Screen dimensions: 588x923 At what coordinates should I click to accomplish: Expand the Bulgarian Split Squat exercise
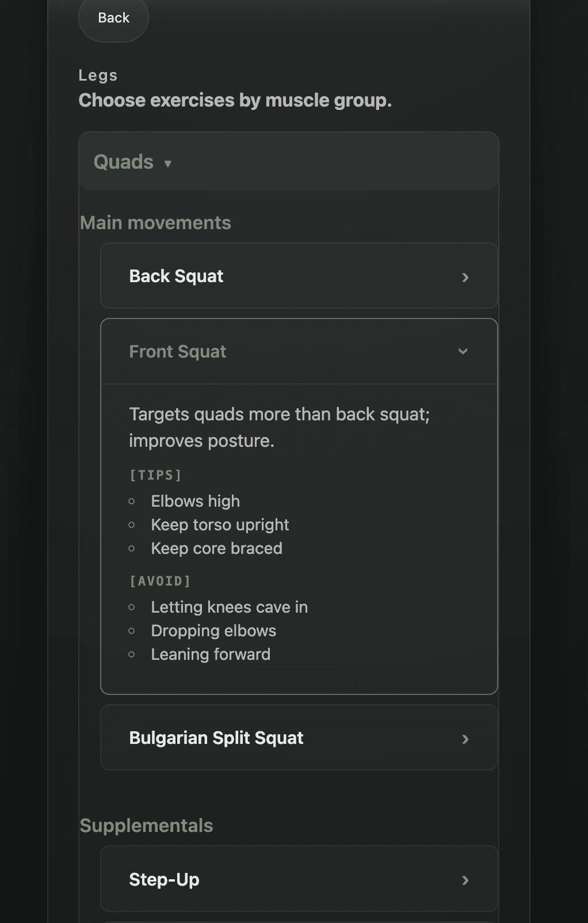(216, 738)
